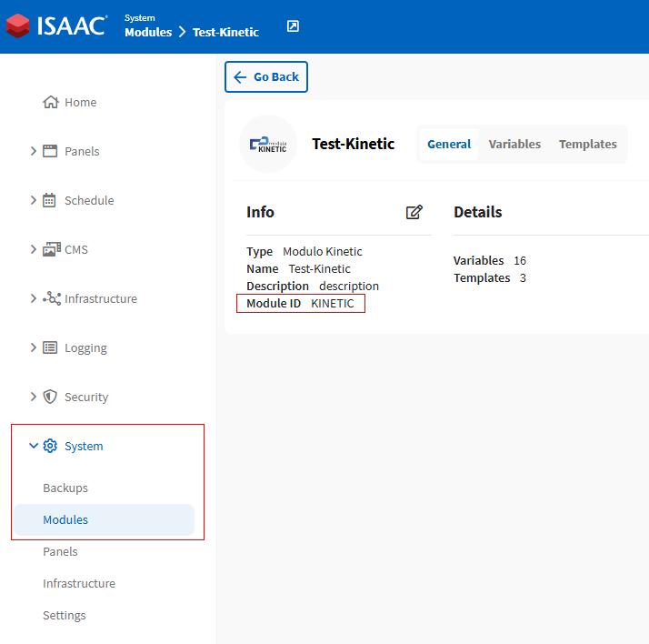Edit Info with the pencil icon
The width and height of the screenshot is (649, 644).
(414, 212)
